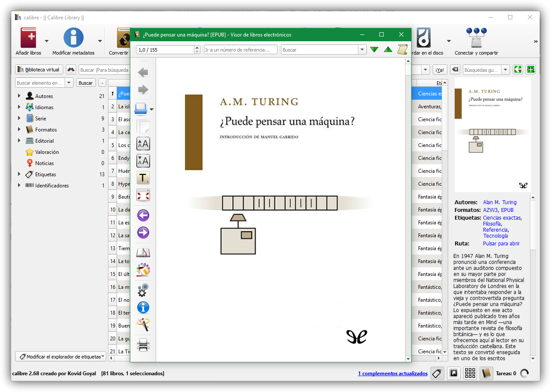Image resolution: width=551 pixels, height=392 pixels.
Task: Open the Añadir libros dropdown arrow
Action: [46, 41]
